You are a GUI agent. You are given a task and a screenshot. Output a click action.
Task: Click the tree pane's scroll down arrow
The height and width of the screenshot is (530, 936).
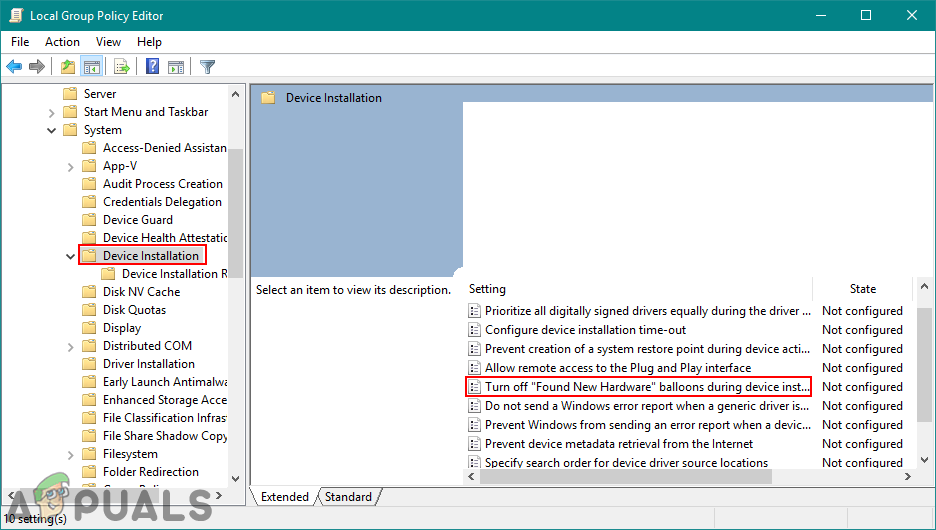[235, 479]
